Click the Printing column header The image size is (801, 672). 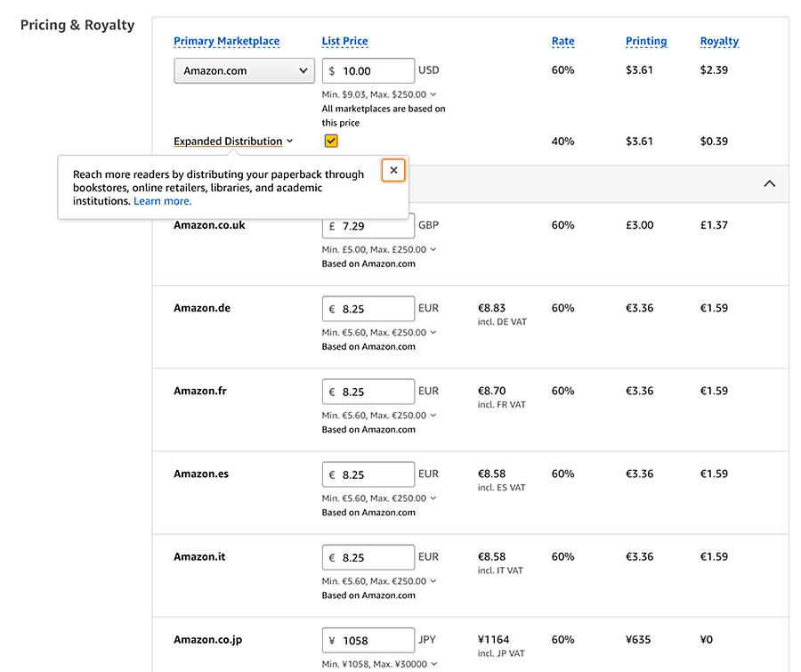(646, 41)
